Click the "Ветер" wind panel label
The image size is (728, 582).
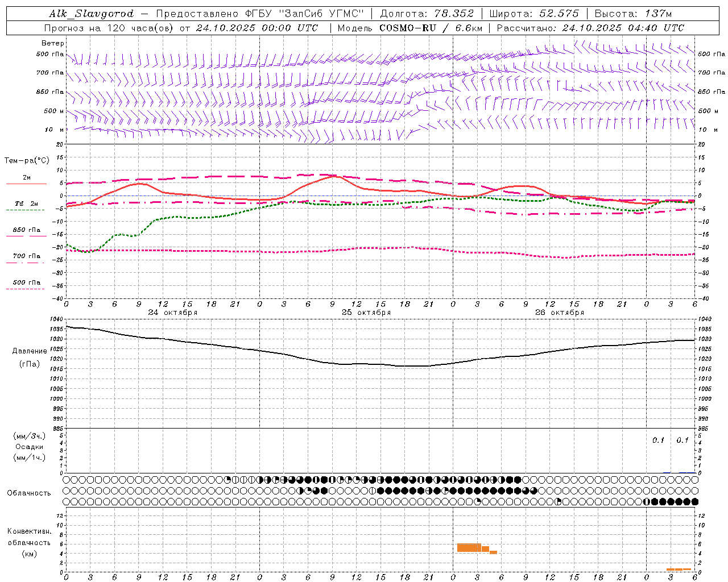53,43
